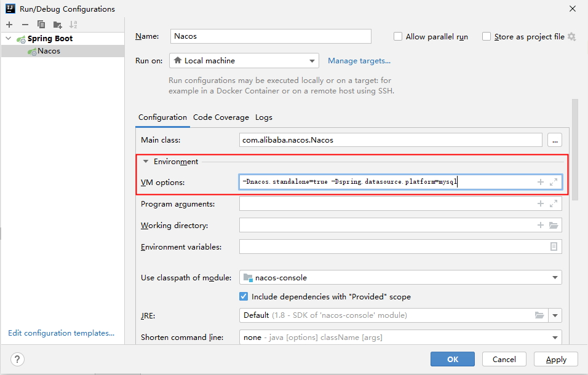Click the configuration panel vertical scrollbar

[575, 150]
